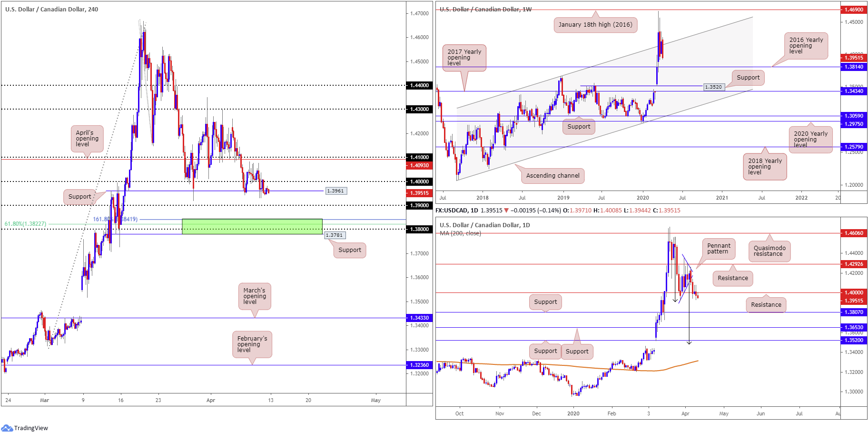
Task: Click the Ascending channel callout
Action: (x=553, y=176)
